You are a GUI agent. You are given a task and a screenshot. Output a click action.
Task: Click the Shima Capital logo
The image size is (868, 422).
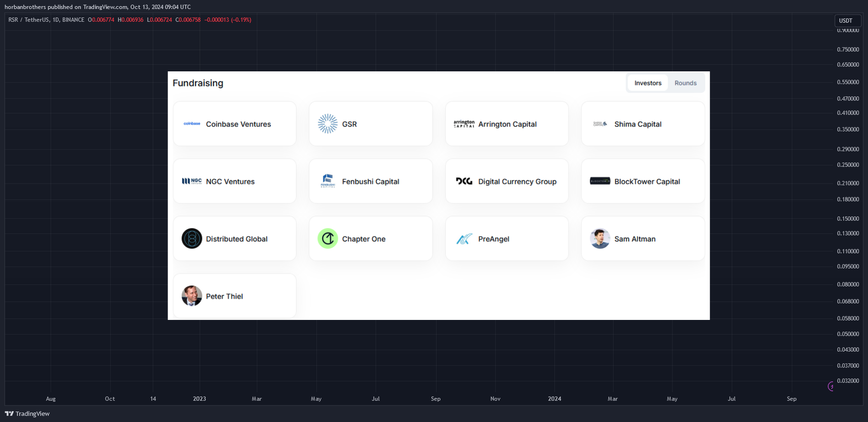click(x=600, y=124)
